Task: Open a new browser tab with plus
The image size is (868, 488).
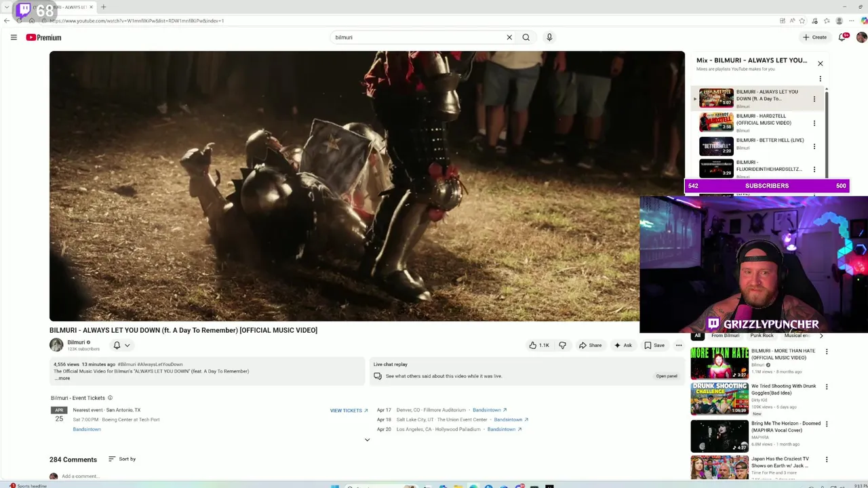Action: coord(103,7)
